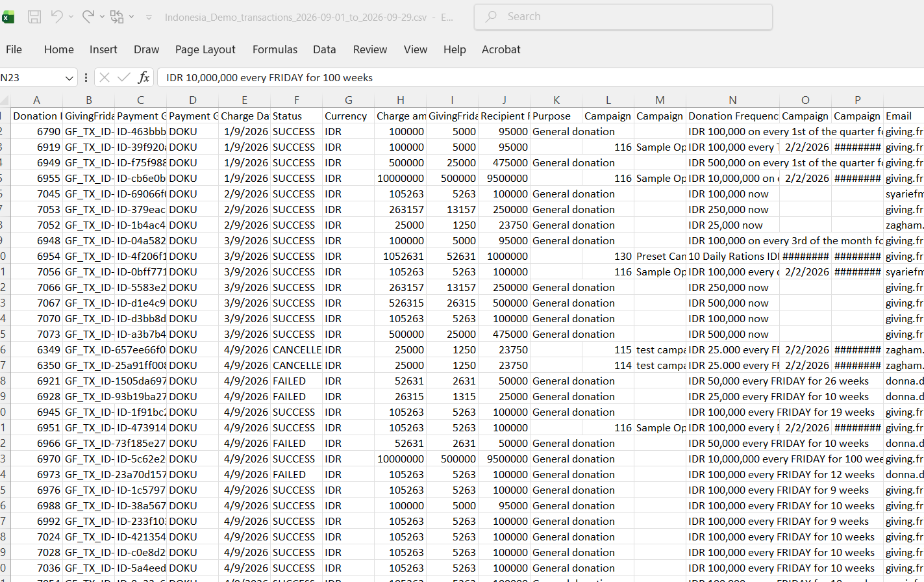Open the Redo history dropdown arrow

[x=102, y=17]
